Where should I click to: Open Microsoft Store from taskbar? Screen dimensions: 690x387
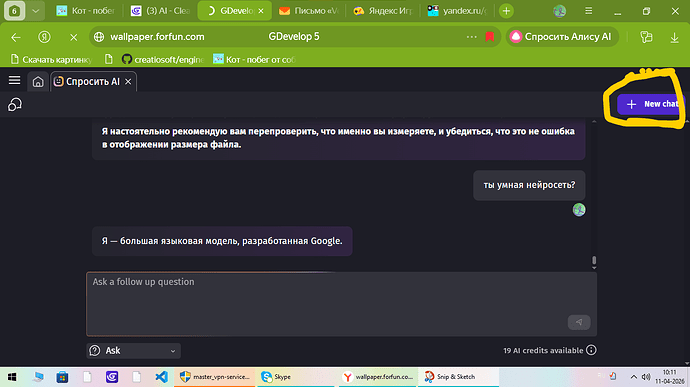click(x=62, y=377)
